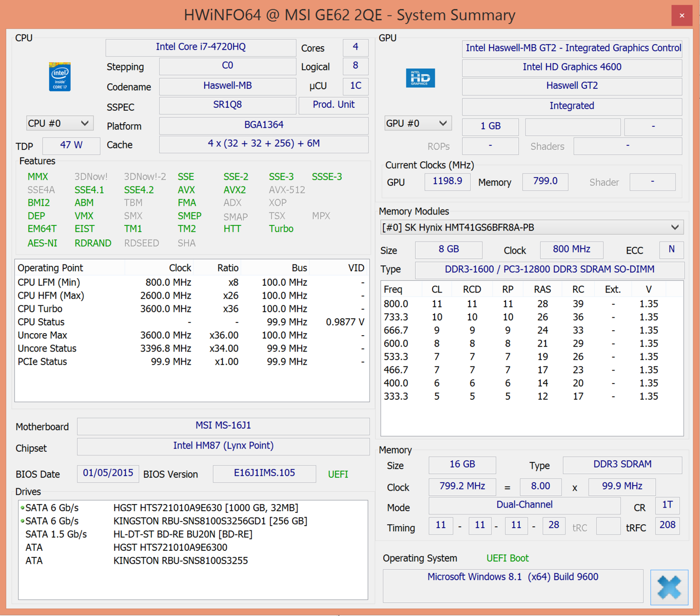The image size is (700, 616).
Task: Click the AES-NI feature label
Action: (43, 243)
